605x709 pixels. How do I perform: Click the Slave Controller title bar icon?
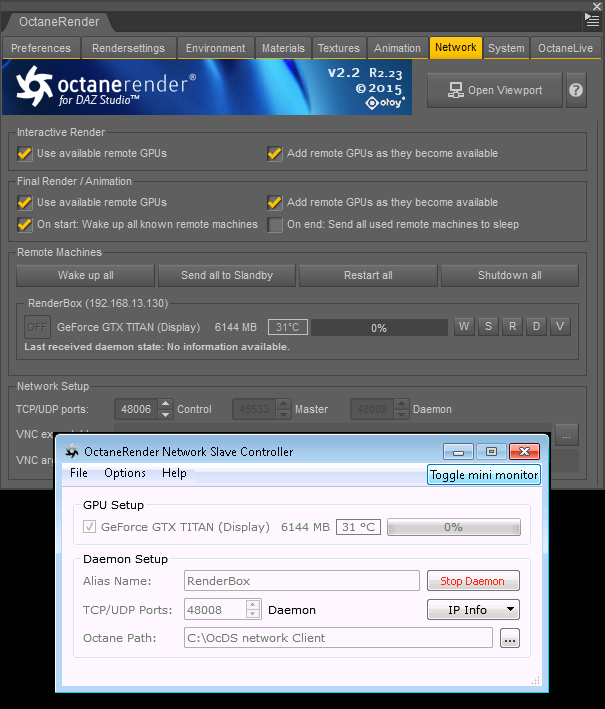click(x=71, y=451)
